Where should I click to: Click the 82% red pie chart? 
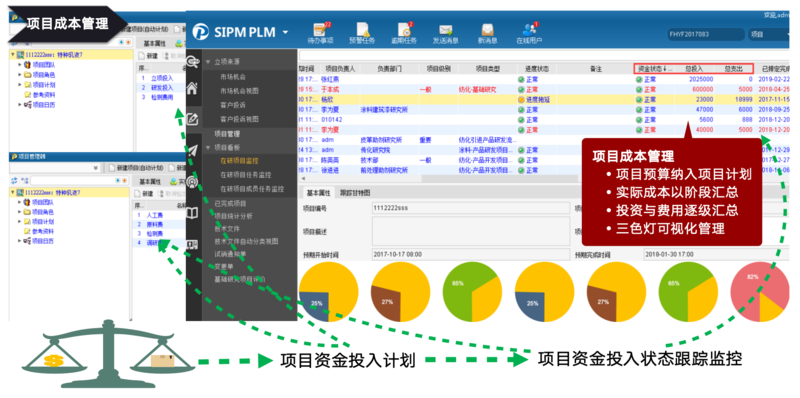(x=759, y=292)
